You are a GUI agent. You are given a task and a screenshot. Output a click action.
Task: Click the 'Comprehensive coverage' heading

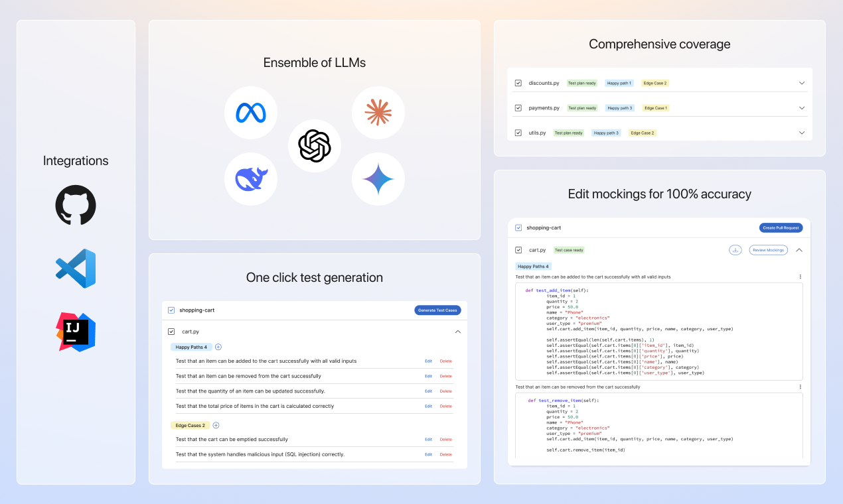tap(660, 44)
